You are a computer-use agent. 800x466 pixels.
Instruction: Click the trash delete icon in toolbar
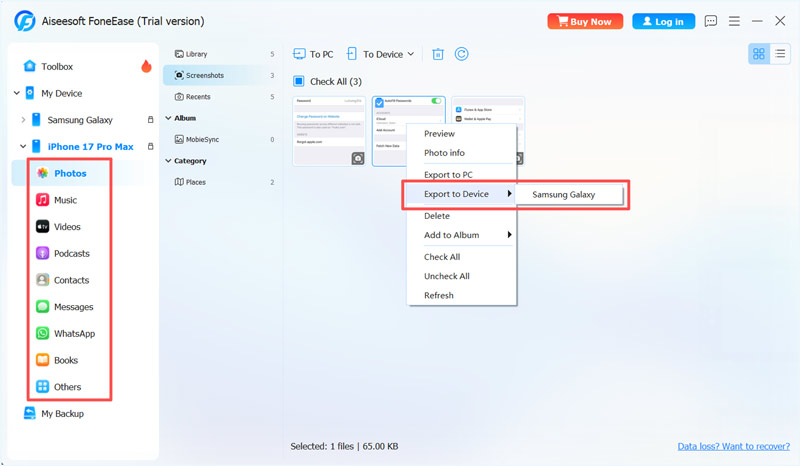(438, 54)
